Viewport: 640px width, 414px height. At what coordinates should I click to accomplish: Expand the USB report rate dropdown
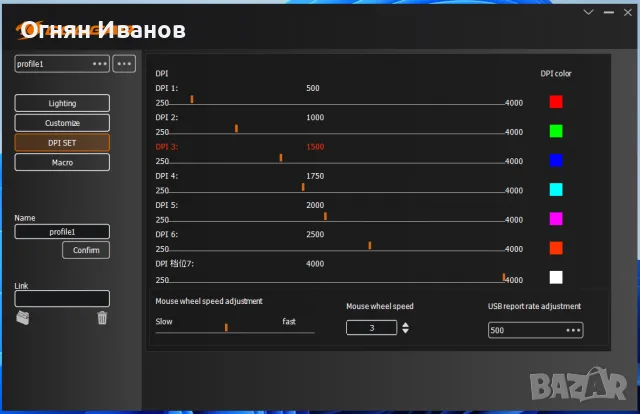[x=535, y=330]
